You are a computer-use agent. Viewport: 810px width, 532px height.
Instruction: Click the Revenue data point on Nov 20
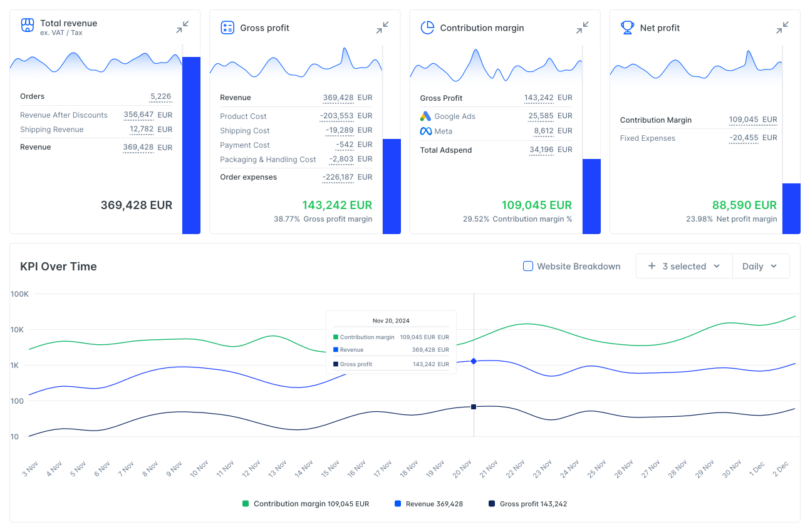tap(474, 361)
